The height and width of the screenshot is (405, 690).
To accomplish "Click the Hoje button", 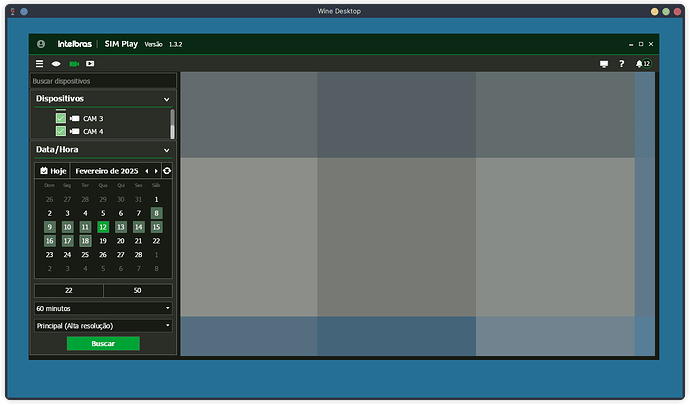I will click(53, 171).
